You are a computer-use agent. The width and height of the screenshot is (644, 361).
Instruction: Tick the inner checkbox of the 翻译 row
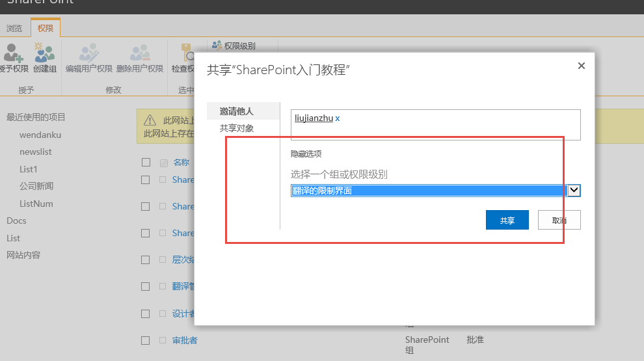point(163,286)
